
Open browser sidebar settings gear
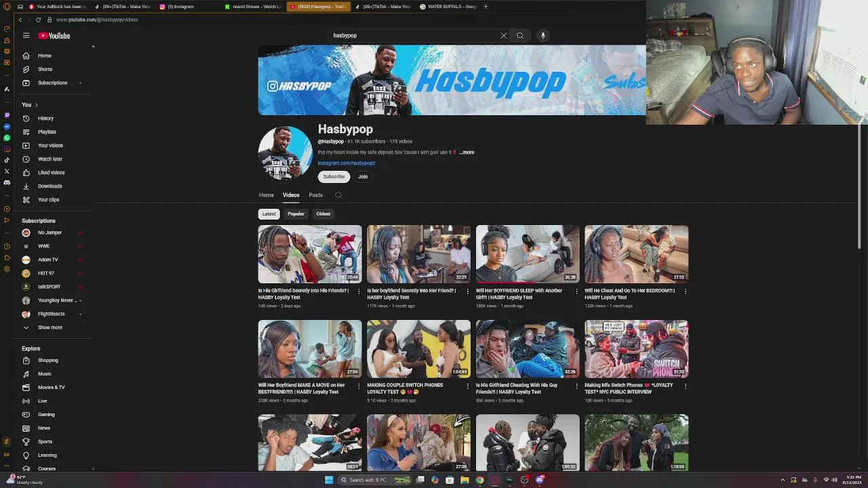point(7,269)
